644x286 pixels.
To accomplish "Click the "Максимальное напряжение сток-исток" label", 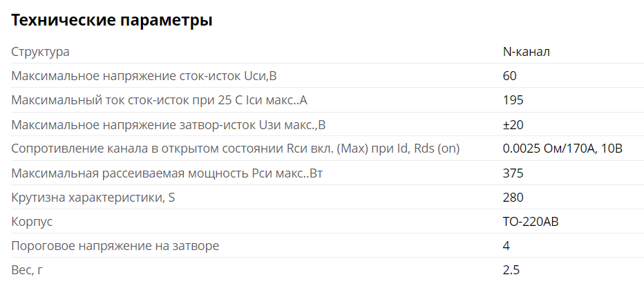I will (149, 76).
